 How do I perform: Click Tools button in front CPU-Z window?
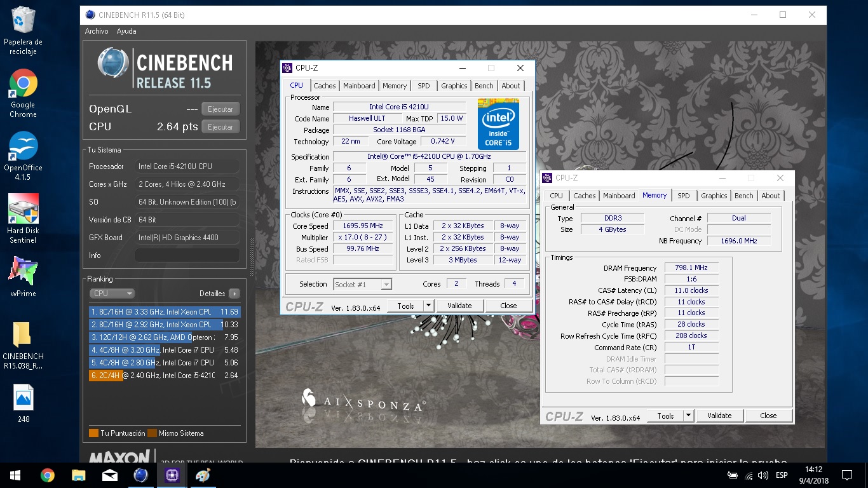tap(405, 306)
